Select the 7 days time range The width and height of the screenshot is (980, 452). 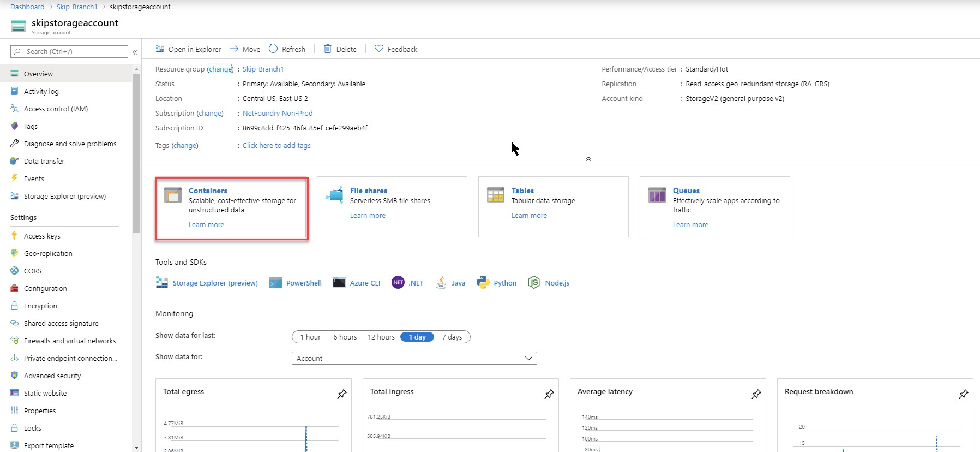[452, 337]
